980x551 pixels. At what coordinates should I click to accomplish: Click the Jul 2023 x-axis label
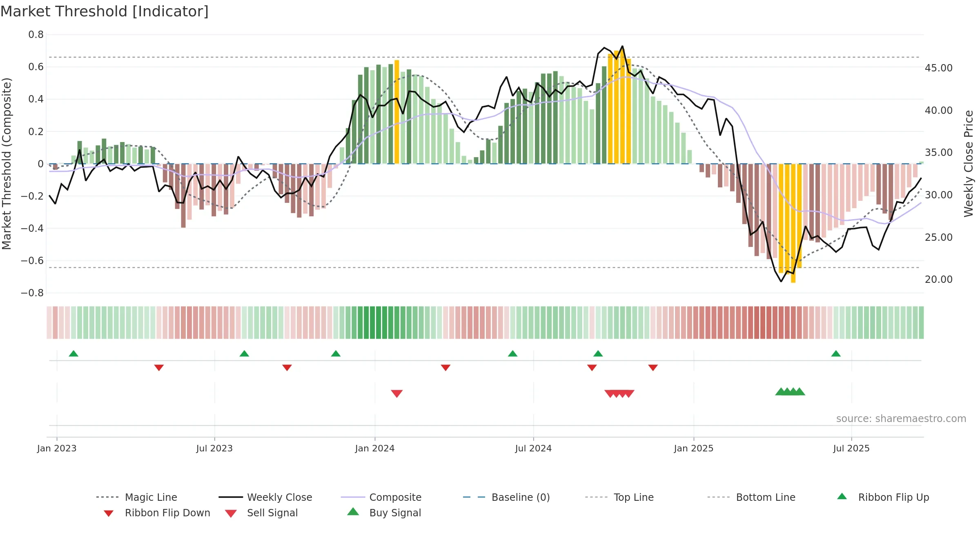coord(214,449)
